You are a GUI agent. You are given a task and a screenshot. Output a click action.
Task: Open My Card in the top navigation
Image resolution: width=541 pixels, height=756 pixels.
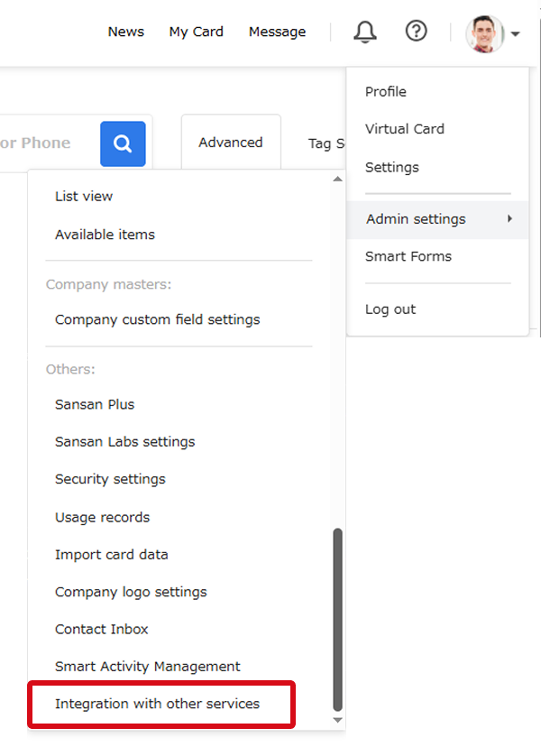pyautogui.click(x=196, y=32)
